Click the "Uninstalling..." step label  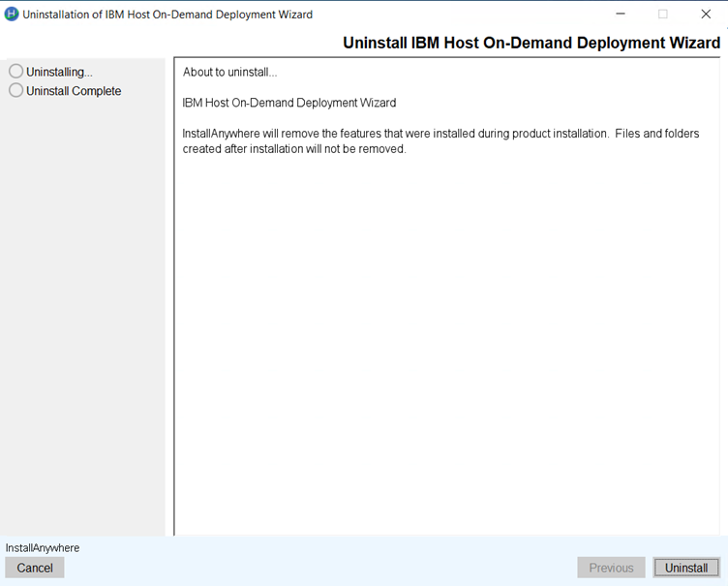click(60, 72)
